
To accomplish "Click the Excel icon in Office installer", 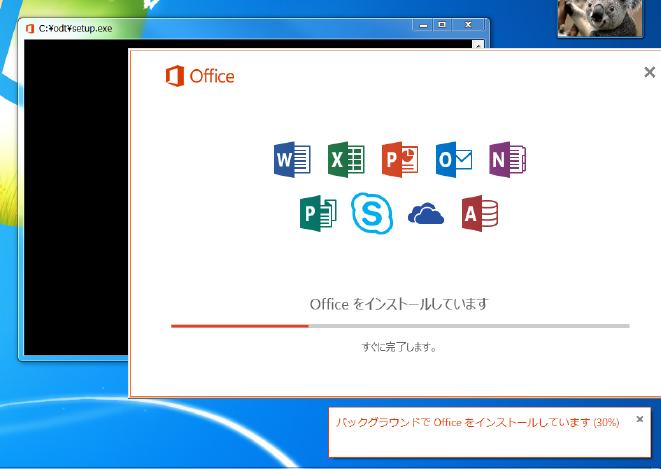I will click(346, 160).
